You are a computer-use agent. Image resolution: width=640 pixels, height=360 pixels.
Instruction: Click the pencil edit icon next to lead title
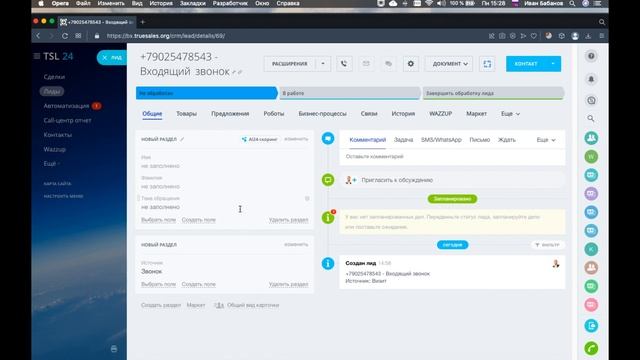[x=234, y=73]
